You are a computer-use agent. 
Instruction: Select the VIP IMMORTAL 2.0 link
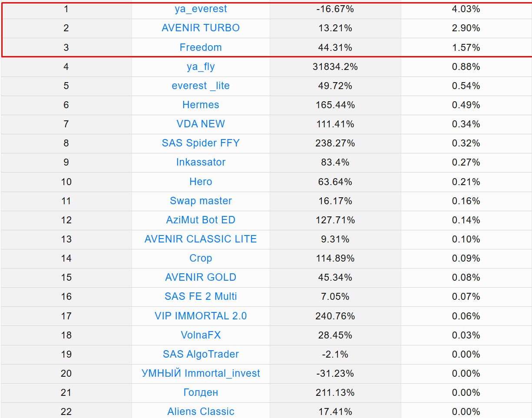[x=201, y=316]
